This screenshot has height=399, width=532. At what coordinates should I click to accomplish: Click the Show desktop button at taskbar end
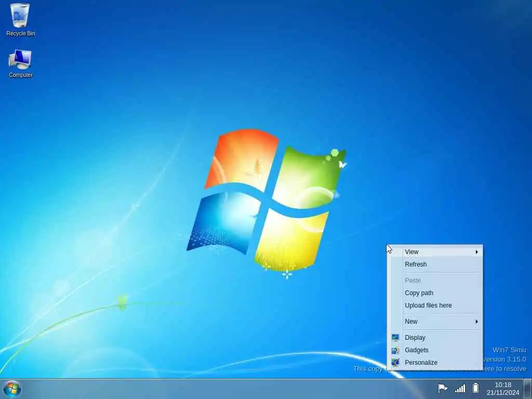click(528, 389)
